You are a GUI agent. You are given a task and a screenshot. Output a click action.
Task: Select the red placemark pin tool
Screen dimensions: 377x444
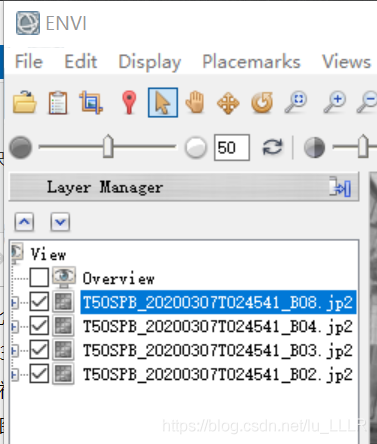click(129, 102)
